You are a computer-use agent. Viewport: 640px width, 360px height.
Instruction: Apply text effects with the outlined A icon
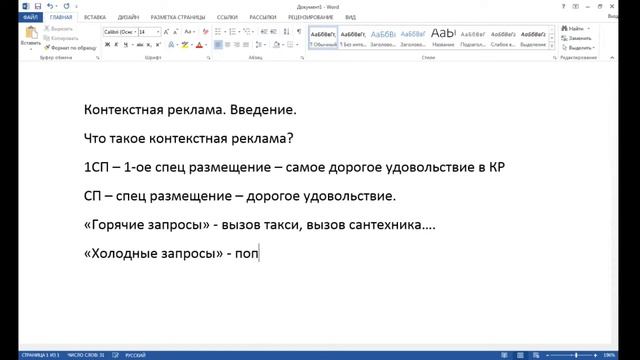click(171, 44)
